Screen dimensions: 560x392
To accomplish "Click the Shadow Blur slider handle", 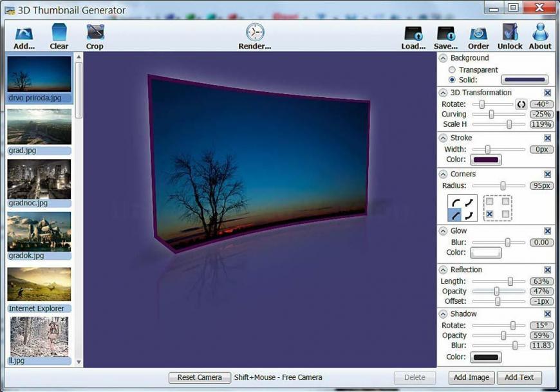I will coord(515,345).
